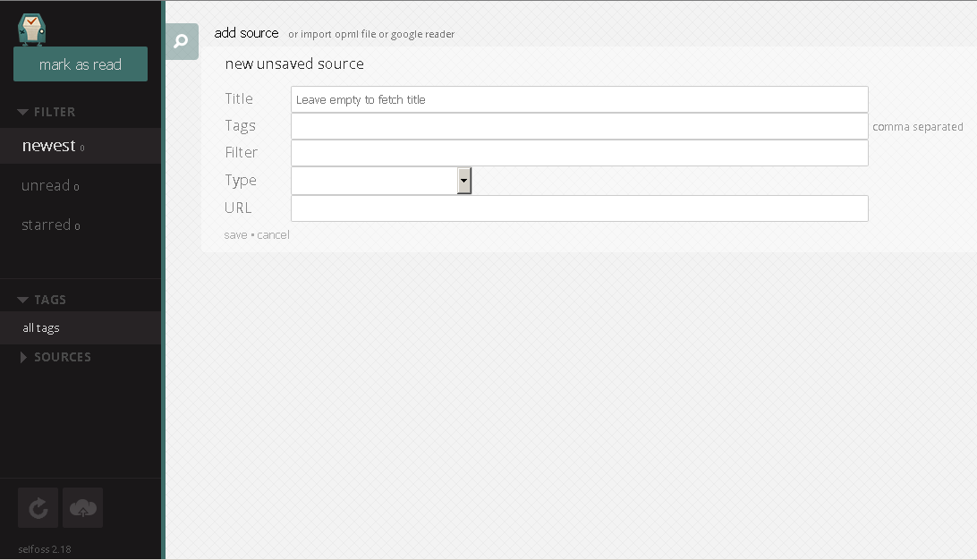Collapse the TAGS section triangle

click(x=23, y=300)
